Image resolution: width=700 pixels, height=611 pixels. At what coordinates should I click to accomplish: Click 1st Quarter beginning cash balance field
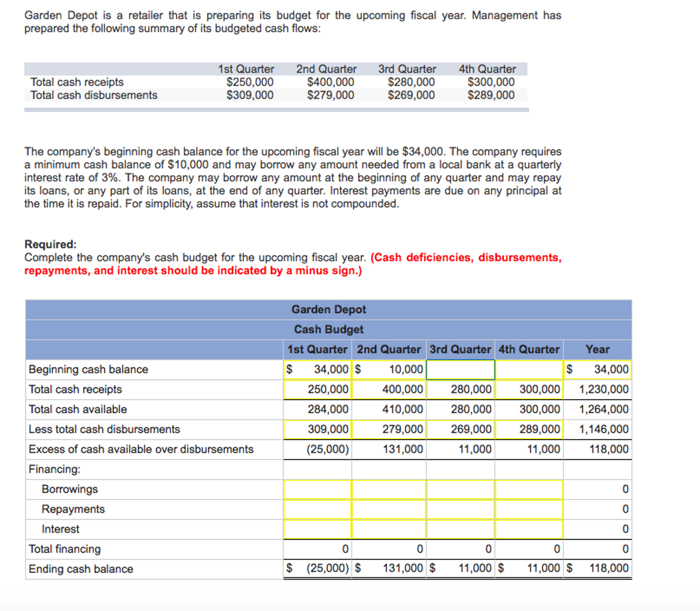317,369
